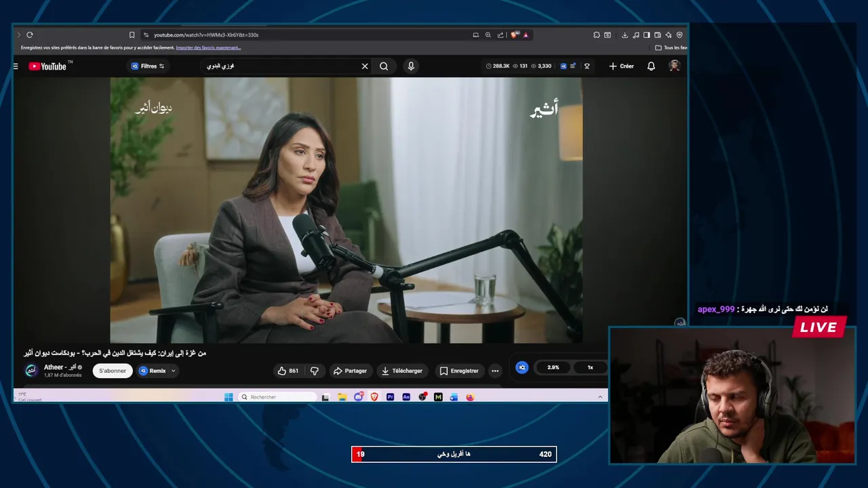Open Firefox from the taskbar
This screenshot has width=868, height=488.
tap(470, 397)
